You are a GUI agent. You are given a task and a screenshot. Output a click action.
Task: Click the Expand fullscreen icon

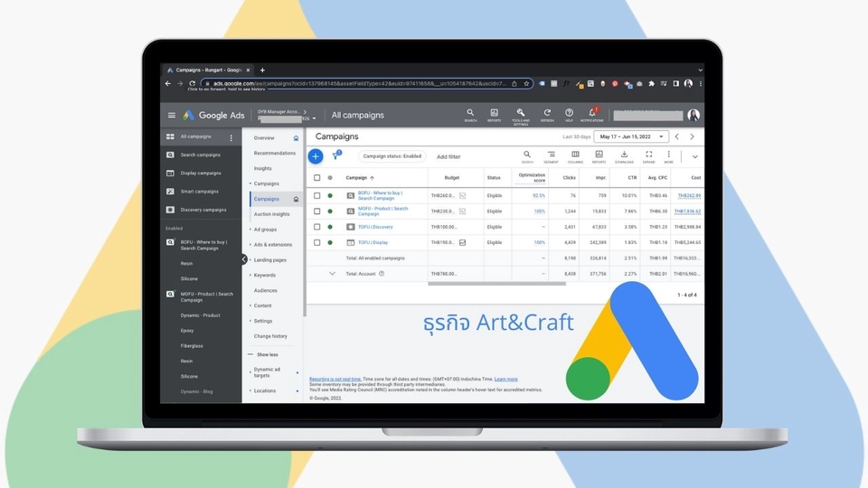click(x=649, y=156)
